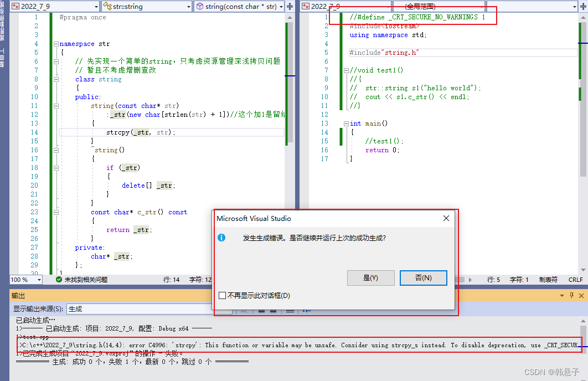Click the 未找到相关问题 status text

pos(86,280)
